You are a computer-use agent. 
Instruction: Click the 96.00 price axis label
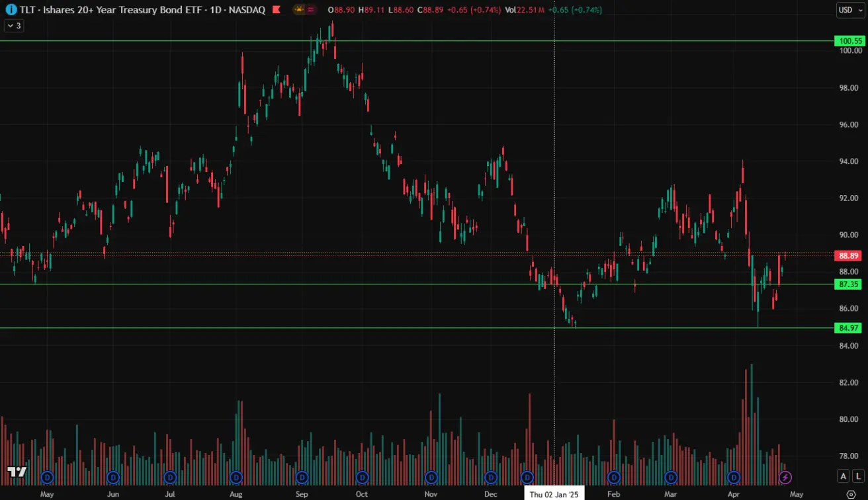click(x=849, y=124)
